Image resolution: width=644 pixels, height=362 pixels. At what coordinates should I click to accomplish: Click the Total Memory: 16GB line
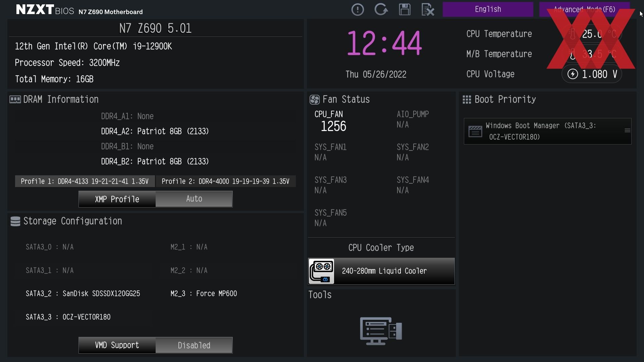54,79
